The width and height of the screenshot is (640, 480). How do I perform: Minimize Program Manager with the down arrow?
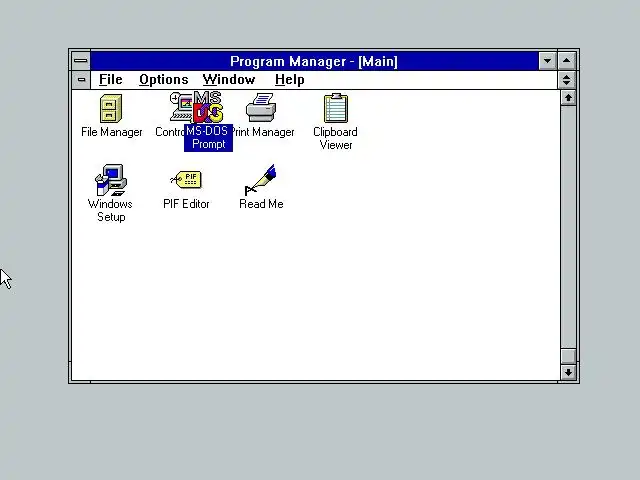[547, 61]
